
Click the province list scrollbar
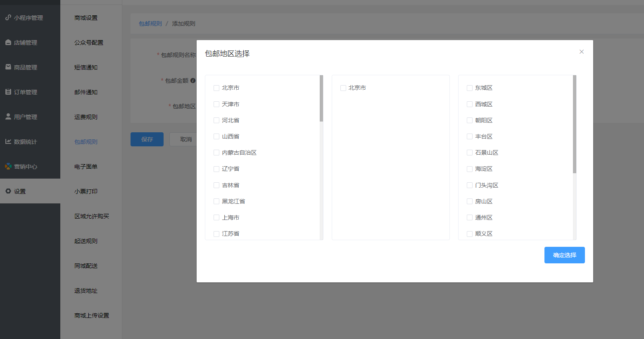click(321, 99)
